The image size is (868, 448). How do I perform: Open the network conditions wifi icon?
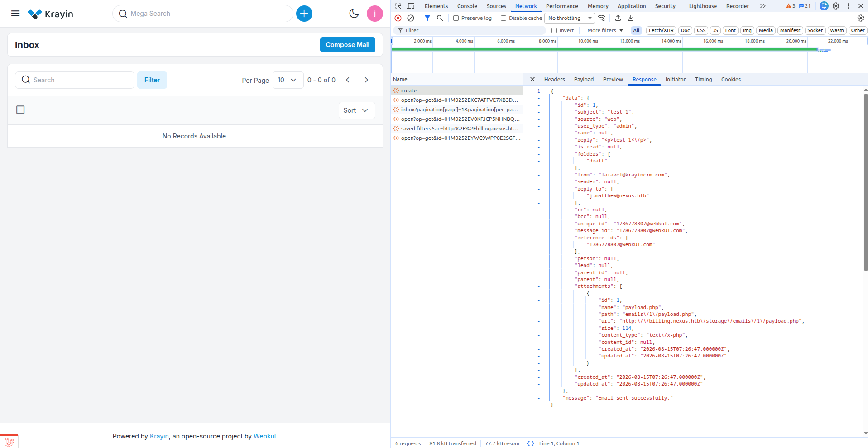click(602, 18)
